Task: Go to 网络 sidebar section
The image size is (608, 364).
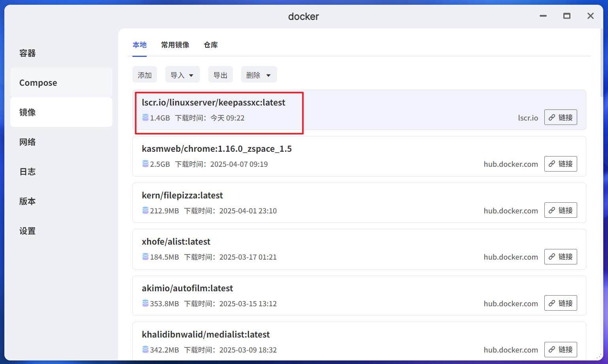Action: [61, 142]
